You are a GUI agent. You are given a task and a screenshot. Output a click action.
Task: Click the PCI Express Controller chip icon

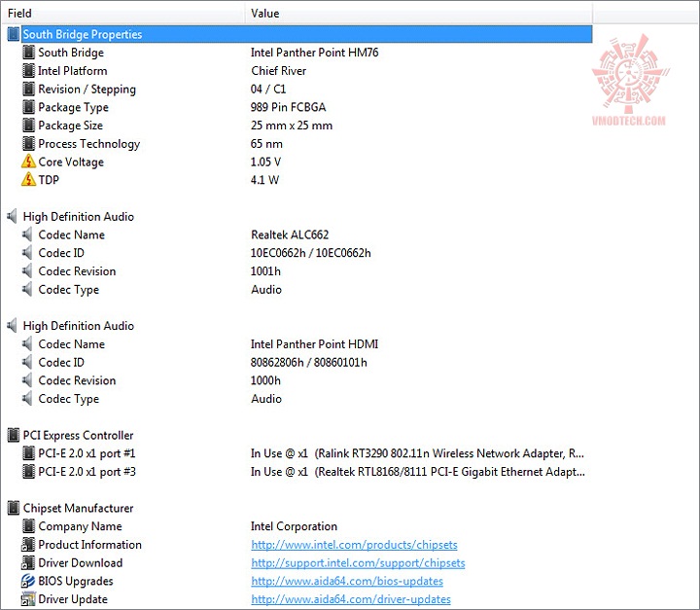[x=14, y=435]
